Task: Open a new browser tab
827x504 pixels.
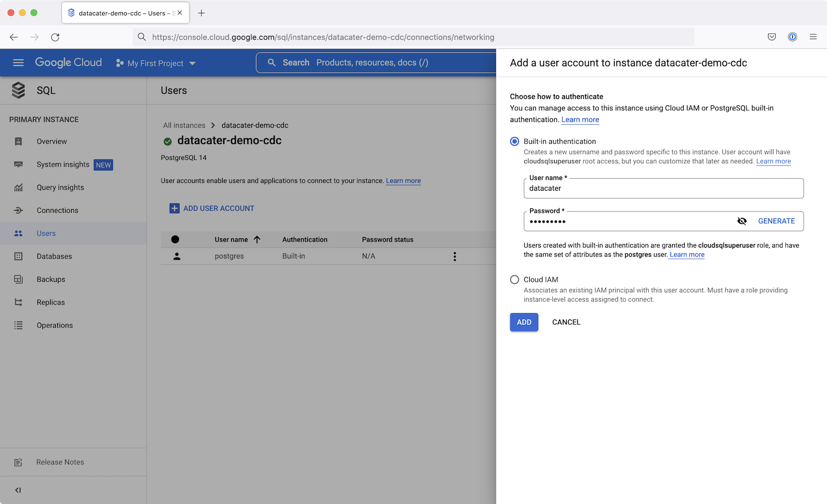Action: (201, 13)
